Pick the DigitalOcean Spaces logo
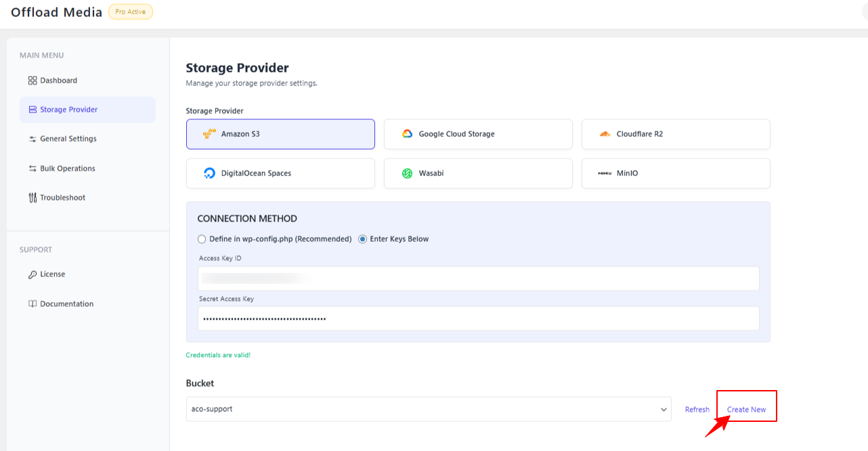Viewport: 868px width, 451px height. [210, 173]
